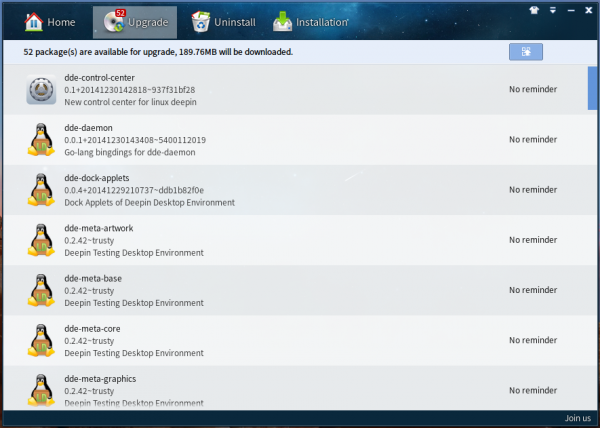Select No reminder for dde-meta-graphics
The height and width of the screenshot is (428, 600).
[x=533, y=390]
